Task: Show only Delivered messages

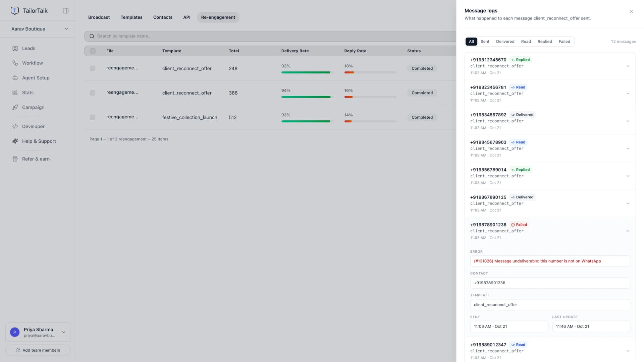Action: point(505,42)
